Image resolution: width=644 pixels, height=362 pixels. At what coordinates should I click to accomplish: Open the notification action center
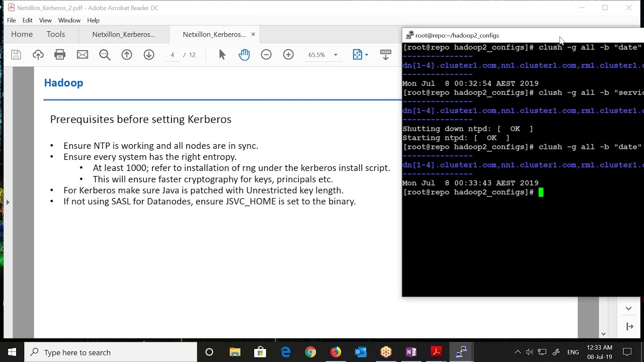[627, 352]
